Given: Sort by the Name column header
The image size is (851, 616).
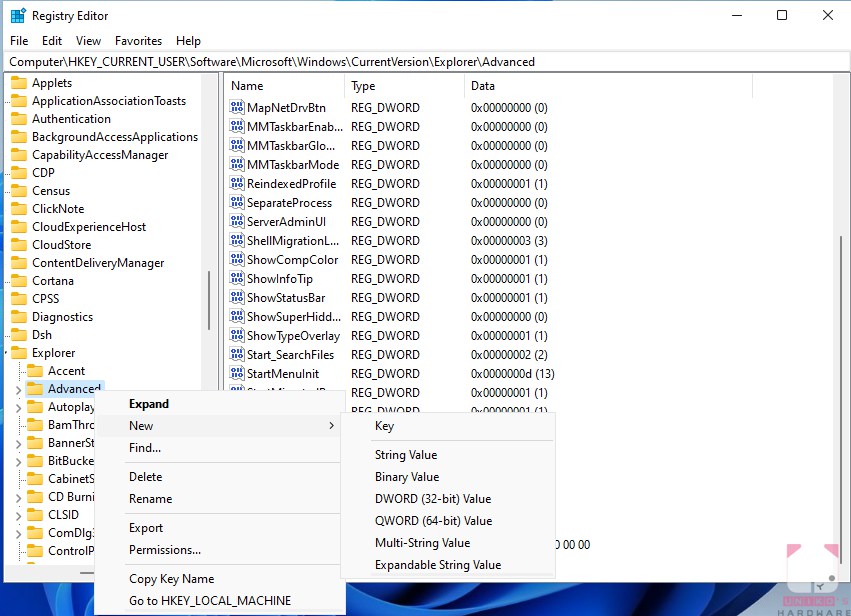Looking at the screenshot, I should [284, 86].
